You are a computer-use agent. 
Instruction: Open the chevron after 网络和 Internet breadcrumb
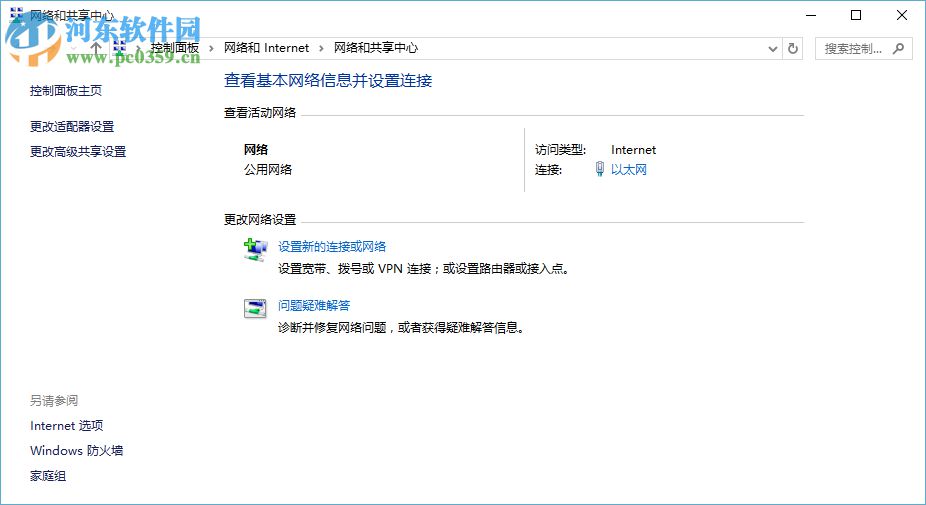click(321, 48)
